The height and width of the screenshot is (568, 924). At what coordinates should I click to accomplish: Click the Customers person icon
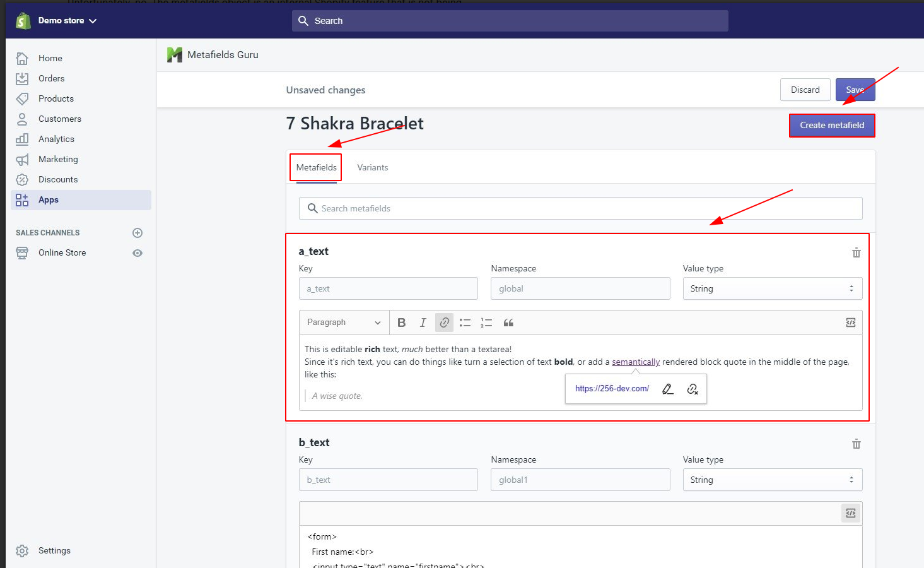click(x=22, y=119)
